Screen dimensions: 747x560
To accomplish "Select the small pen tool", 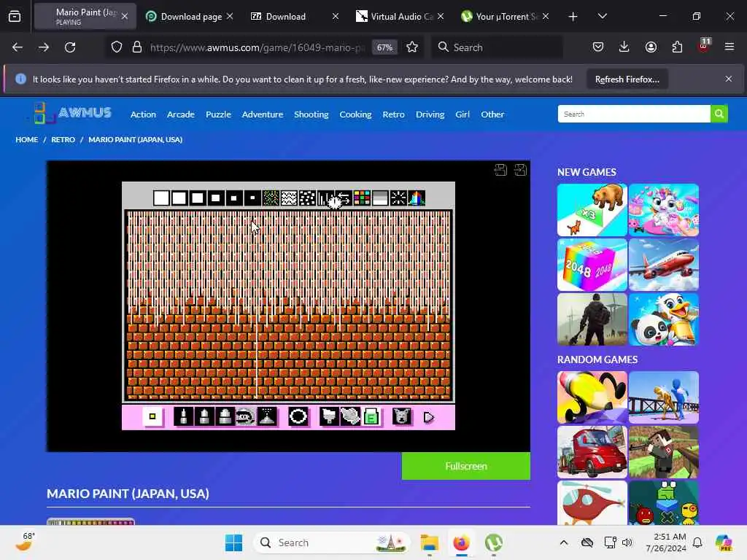I will coord(183,416).
